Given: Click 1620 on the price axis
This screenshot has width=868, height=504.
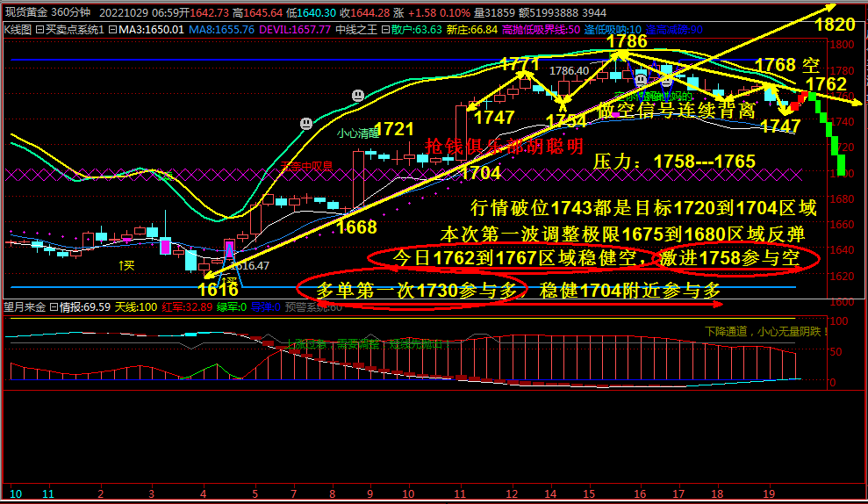Looking at the screenshot, I should (842, 276).
